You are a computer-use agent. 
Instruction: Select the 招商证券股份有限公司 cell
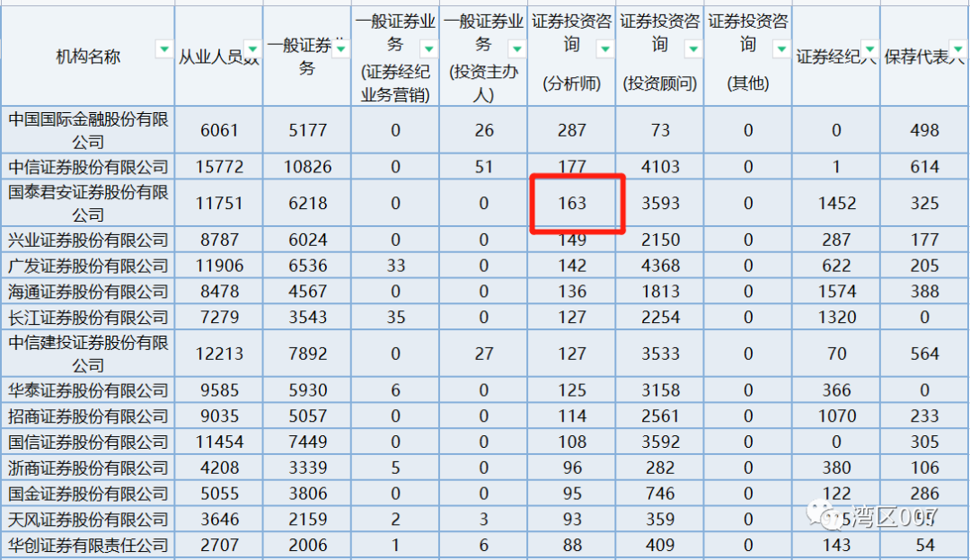coord(88,416)
